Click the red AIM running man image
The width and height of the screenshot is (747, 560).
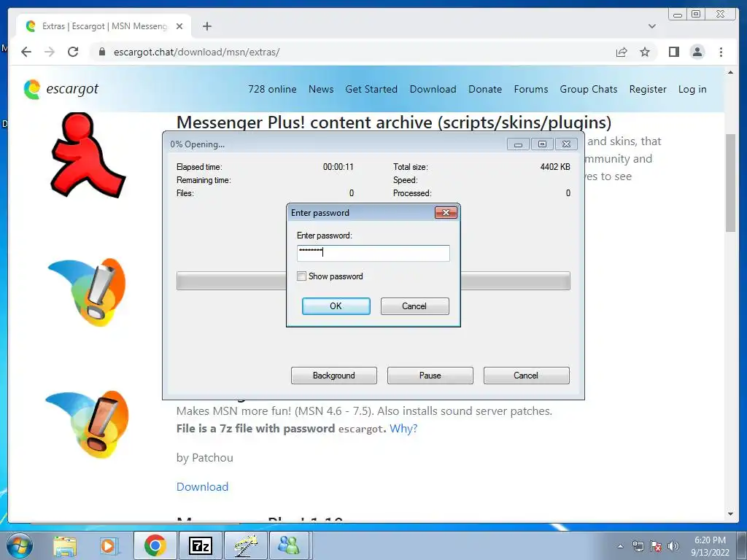point(88,155)
